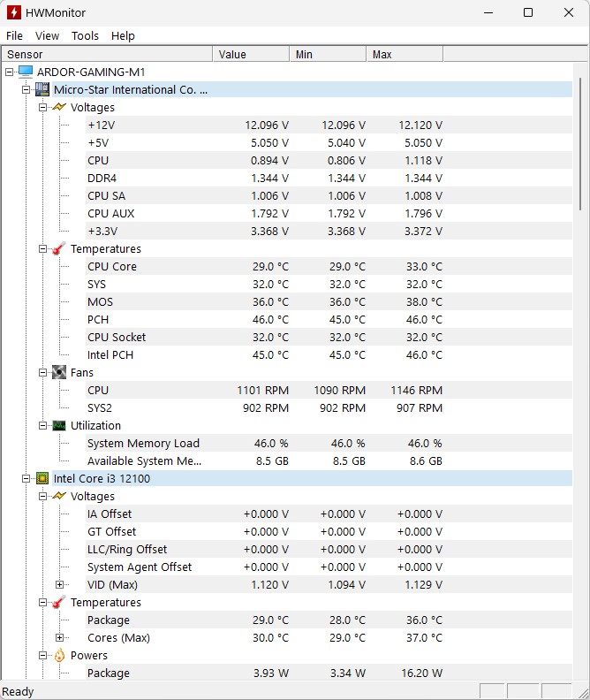Click the motherboard Temperatures thermometer icon
Viewport: 590px width, 700px height.
tap(59, 248)
